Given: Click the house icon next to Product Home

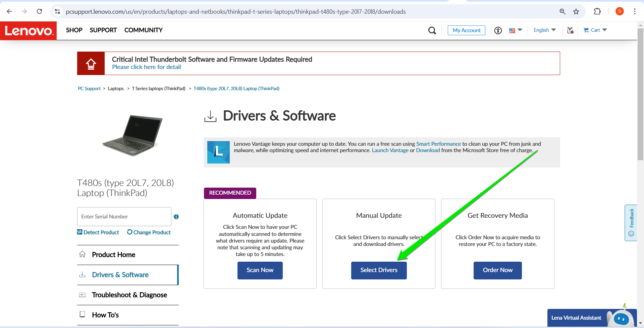Looking at the screenshot, I should tap(82, 254).
